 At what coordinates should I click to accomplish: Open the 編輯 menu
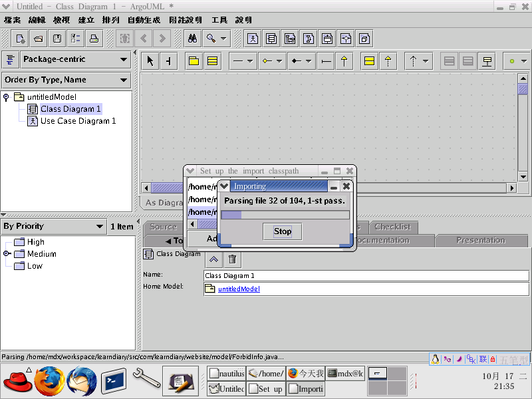(37, 21)
